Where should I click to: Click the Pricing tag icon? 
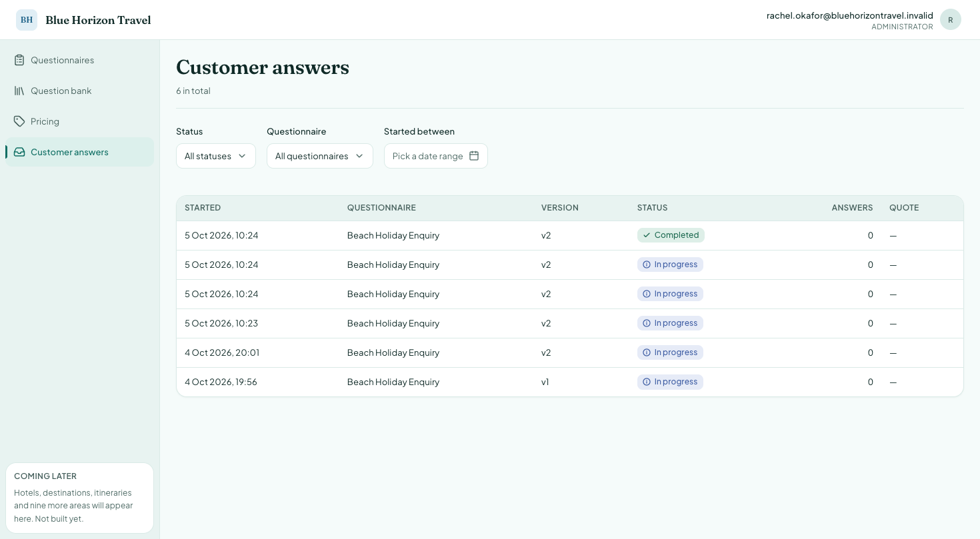coord(19,121)
